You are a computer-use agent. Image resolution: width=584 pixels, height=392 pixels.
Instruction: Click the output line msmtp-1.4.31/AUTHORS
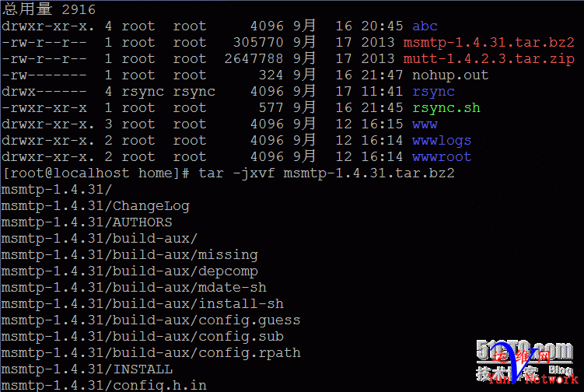(x=87, y=222)
